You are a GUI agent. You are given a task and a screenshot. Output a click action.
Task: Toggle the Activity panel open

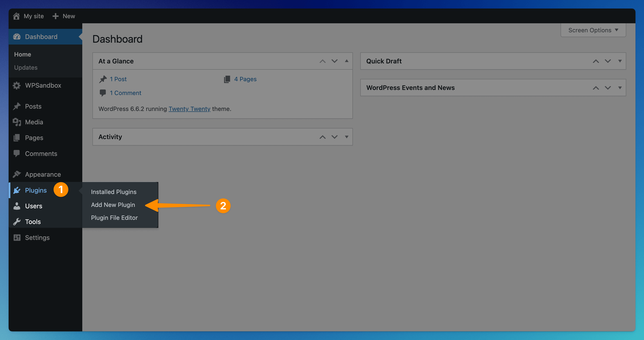click(346, 137)
